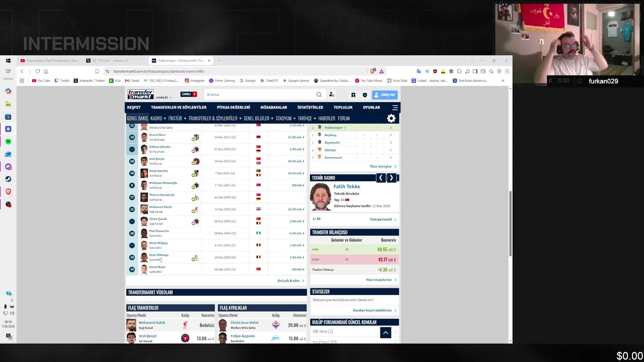Open the OYUNLAR menu

click(x=371, y=107)
